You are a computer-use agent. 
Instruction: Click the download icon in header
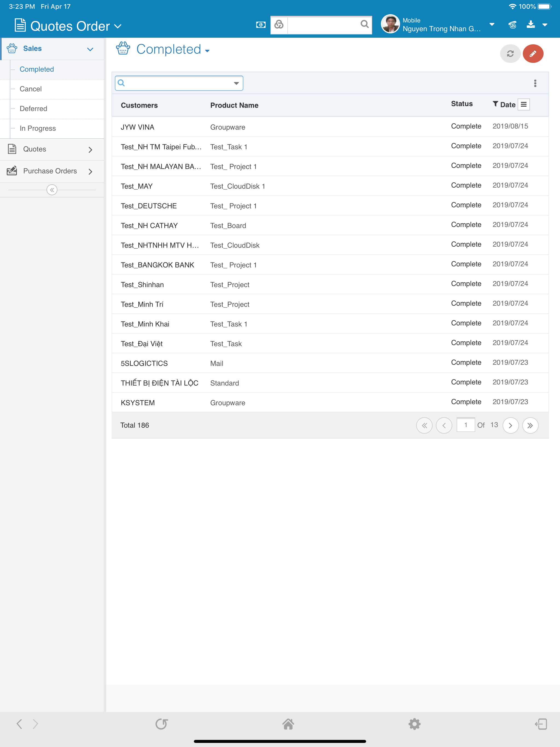[531, 24]
